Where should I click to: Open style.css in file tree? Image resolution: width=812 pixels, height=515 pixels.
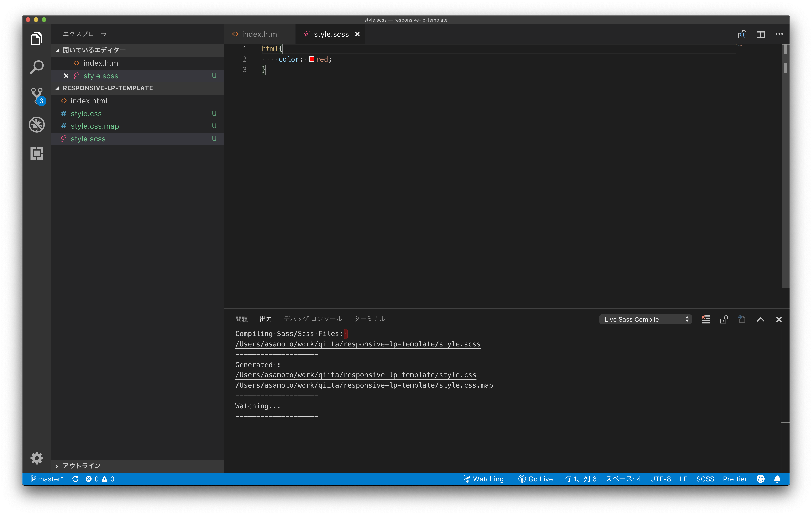coord(137,114)
